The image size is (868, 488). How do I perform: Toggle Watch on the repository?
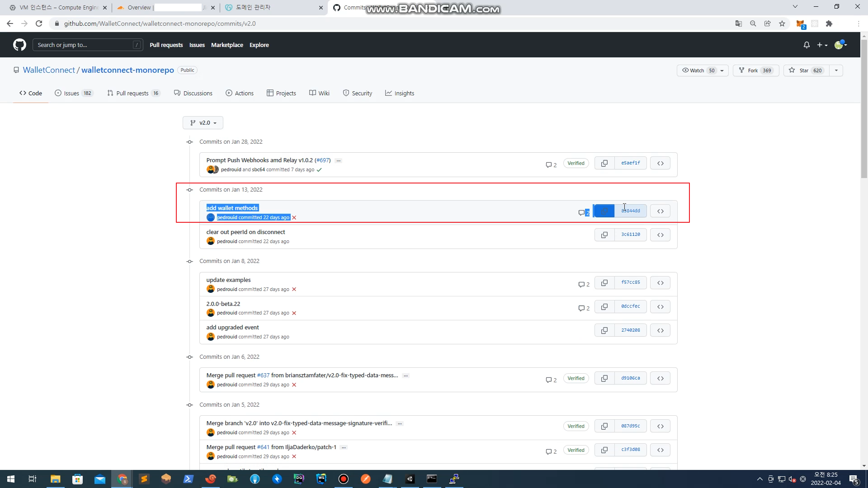coord(698,70)
